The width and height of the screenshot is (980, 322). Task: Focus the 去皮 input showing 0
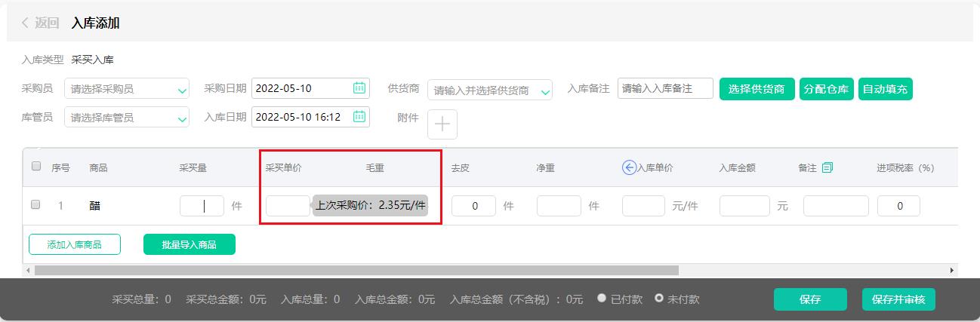pos(473,206)
